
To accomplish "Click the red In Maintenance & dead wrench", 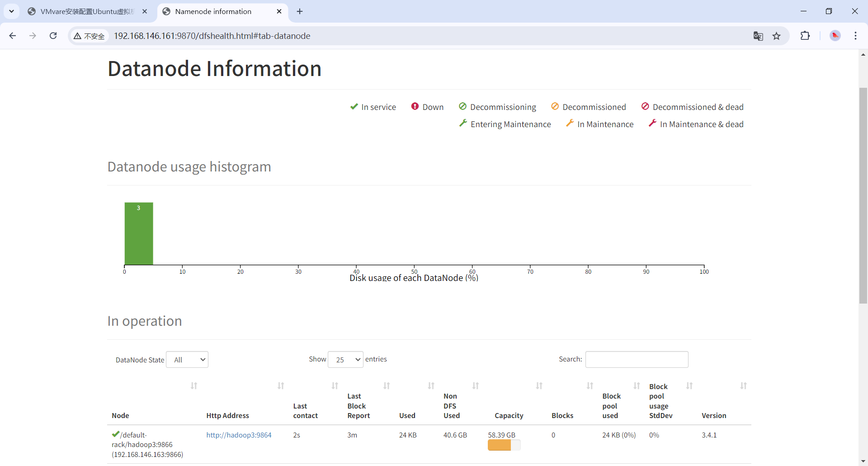I will [652, 123].
